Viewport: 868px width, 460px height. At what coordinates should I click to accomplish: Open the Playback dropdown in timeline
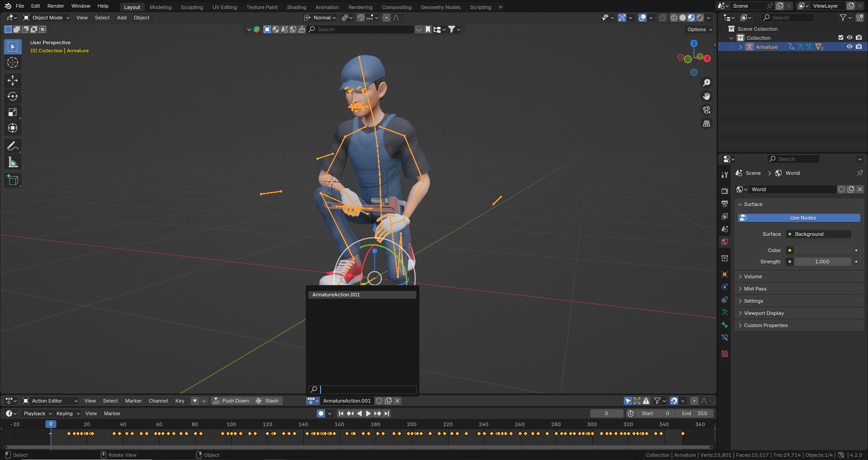click(x=38, y=413)
